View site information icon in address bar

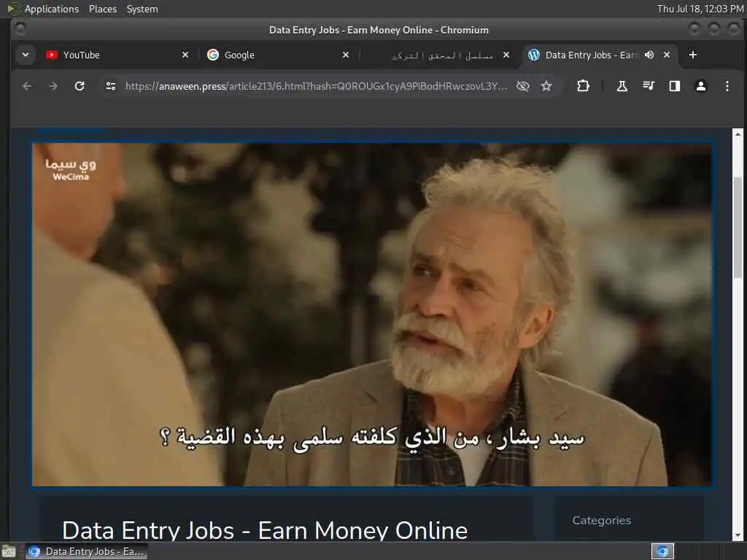[x=111, y=86]
